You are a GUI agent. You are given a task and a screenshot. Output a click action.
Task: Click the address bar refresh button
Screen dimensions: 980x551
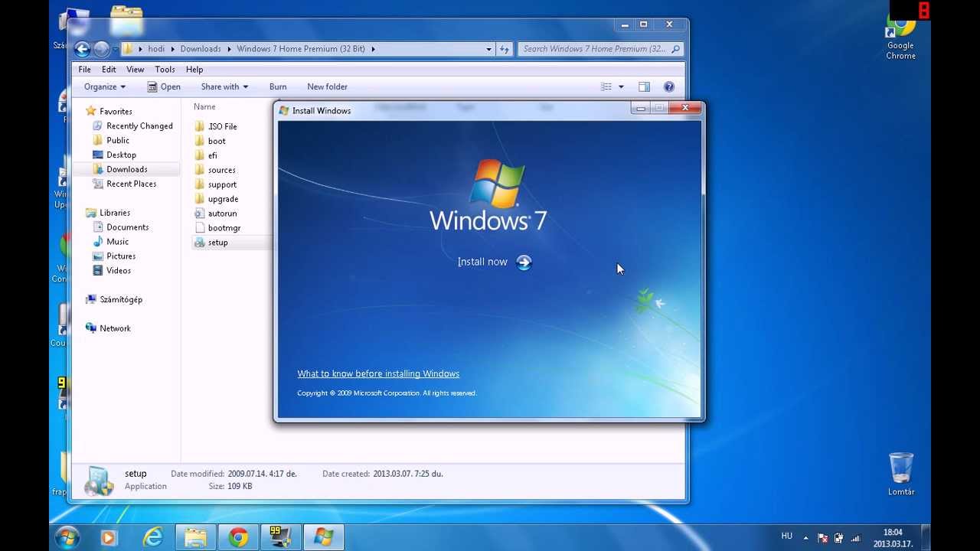[504, 49]
